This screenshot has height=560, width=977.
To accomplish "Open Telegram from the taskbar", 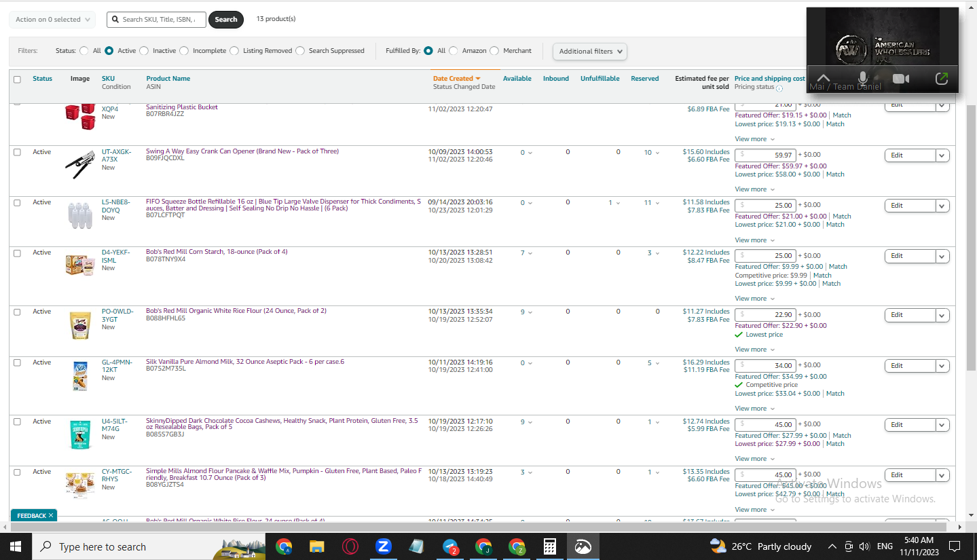I will pyautogui.click(x=450, y=546).
